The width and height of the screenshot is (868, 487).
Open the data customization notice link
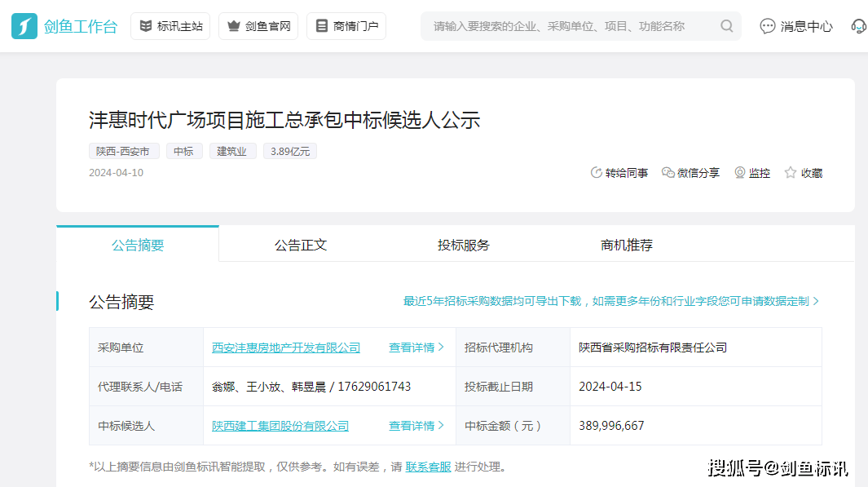coord(611,301)
